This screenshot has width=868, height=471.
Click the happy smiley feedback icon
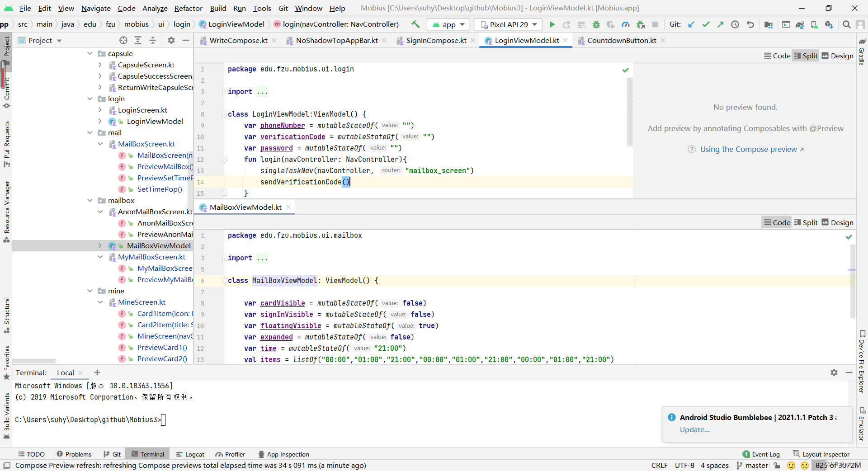791,466
